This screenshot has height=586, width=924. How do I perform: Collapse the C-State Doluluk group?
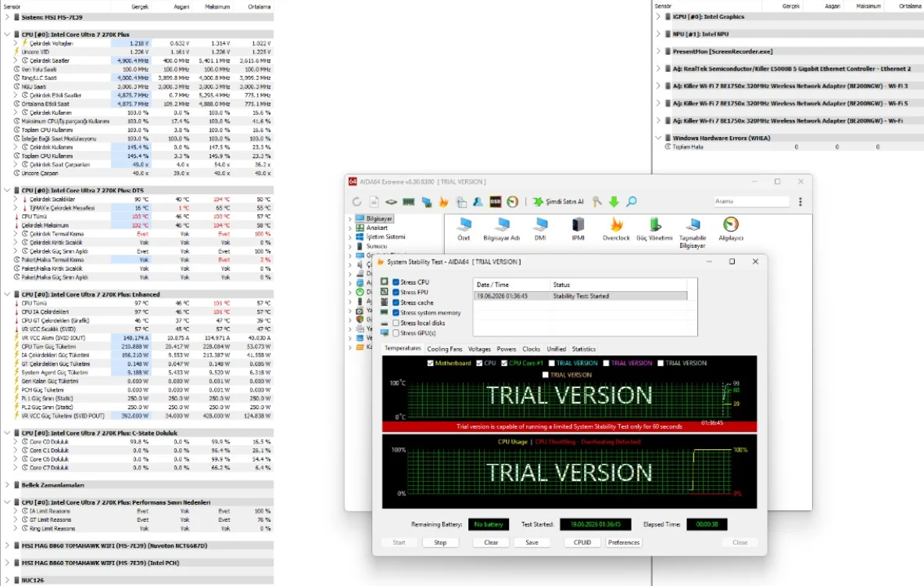(7, 433)
